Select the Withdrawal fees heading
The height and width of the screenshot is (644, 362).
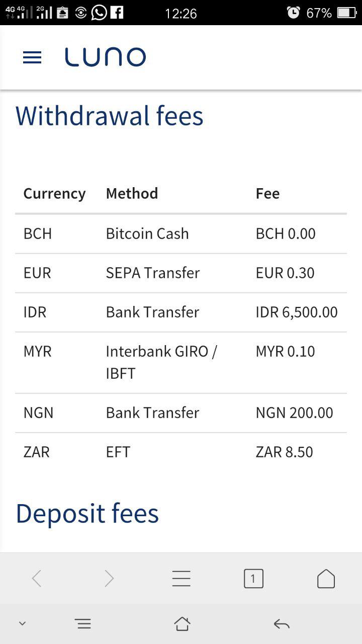coord(110,116)
